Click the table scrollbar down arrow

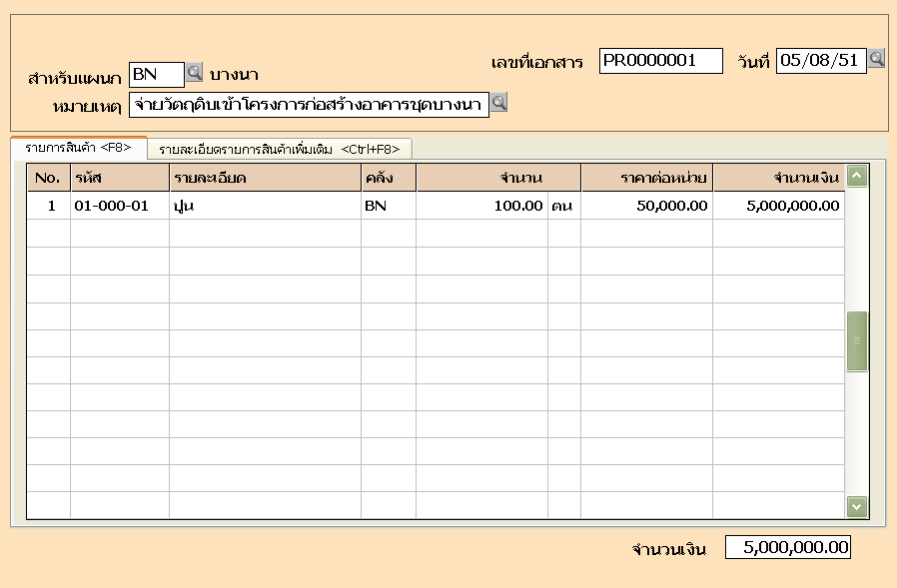click(x=856, y=506)
